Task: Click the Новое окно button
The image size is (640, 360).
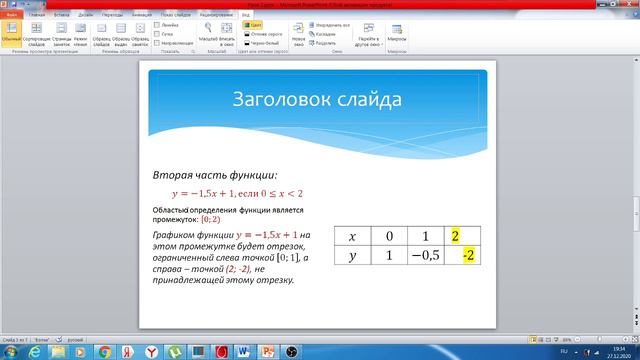Action: (298, 34)
